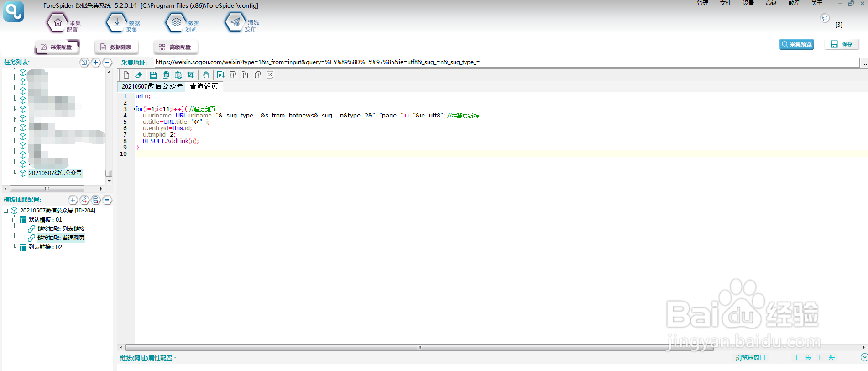Image resolution: width=868 pixels, height=371 pixels.
Task: Click the 上一步 link
Action: pos(803,358)
